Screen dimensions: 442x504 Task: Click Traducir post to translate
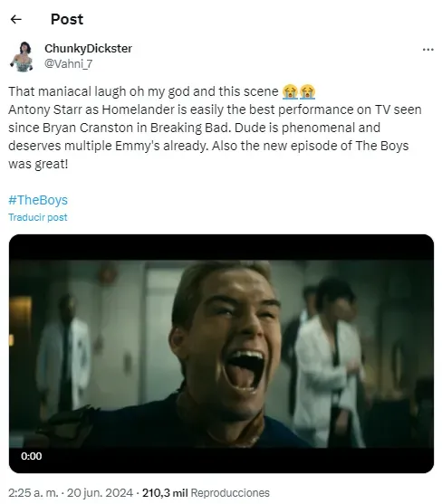pos(38,217)
